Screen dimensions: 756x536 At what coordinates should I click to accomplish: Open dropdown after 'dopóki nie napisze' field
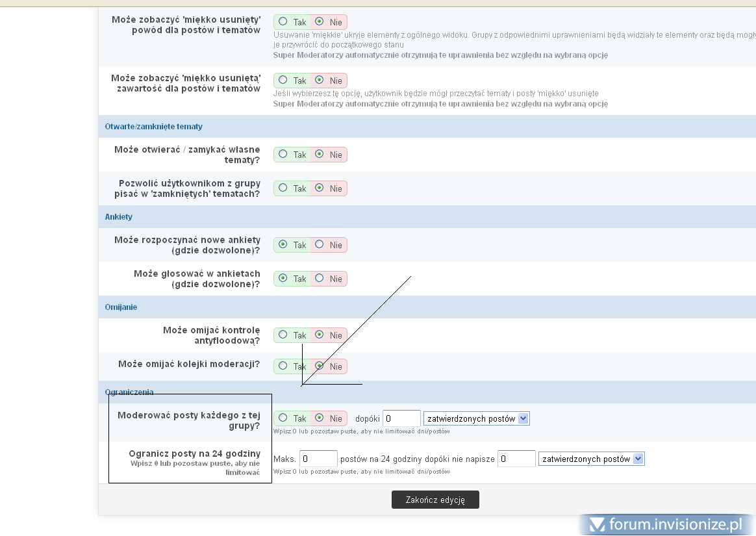(591, 459)
